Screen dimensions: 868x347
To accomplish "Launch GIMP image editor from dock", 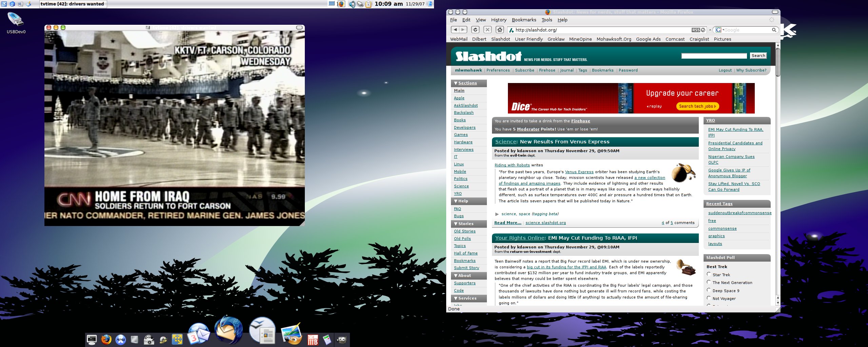I will pyautogui.click(x=291, y=333).
